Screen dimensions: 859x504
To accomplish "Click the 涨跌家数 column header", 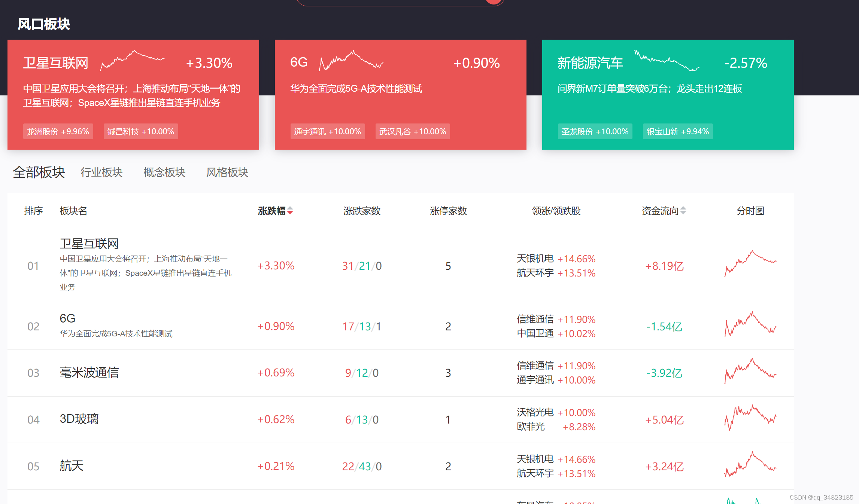I will pos(362,211).
